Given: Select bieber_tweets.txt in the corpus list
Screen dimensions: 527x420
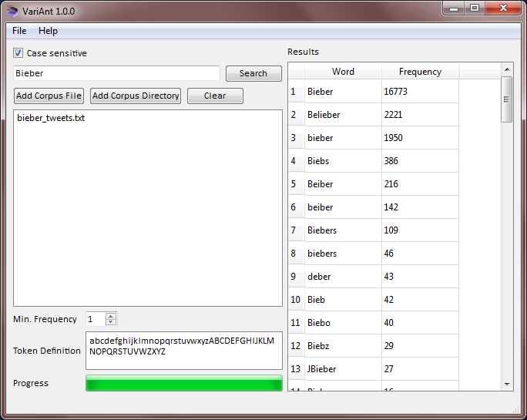Looking at the screenshot, I should click(51, 119).
